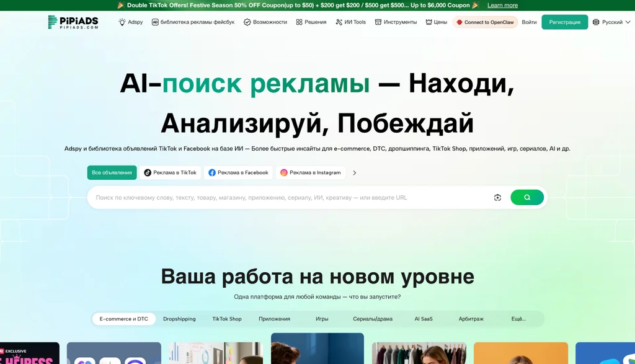Click the Adspy lightbulb icon
The image size is (635, 364).
pyautogui.click(x=122, y=22)
